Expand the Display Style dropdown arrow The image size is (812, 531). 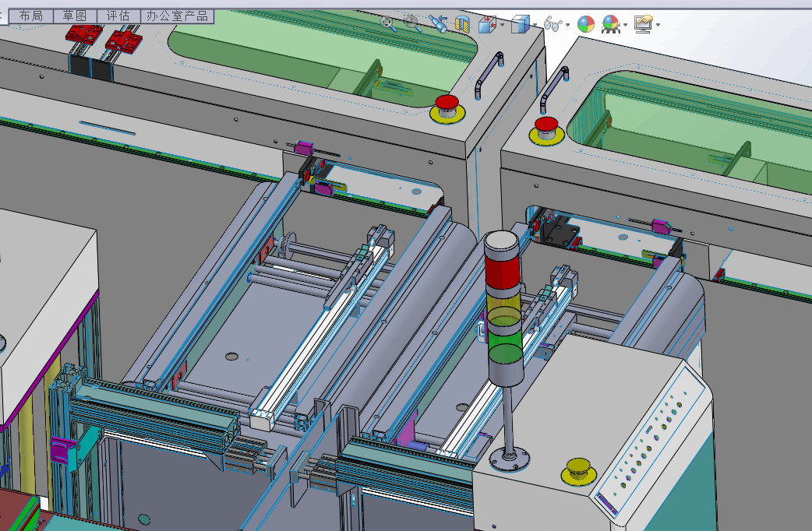pyautogui.click(x=535, y=25)
